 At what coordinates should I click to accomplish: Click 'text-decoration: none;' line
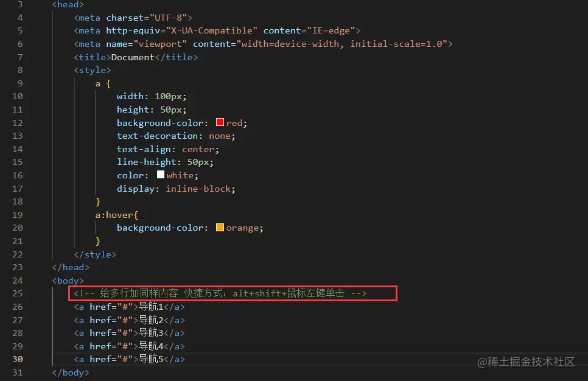click(x=176, y=136)
